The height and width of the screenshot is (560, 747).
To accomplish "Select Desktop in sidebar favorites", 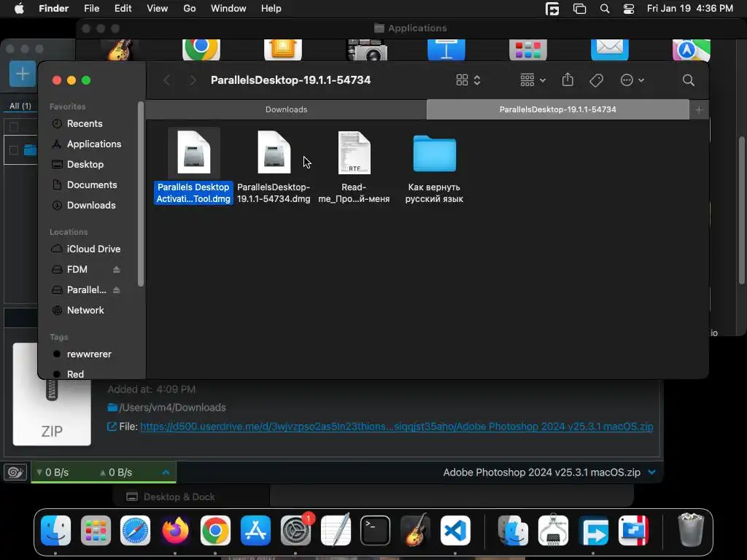I will (85, 164).
